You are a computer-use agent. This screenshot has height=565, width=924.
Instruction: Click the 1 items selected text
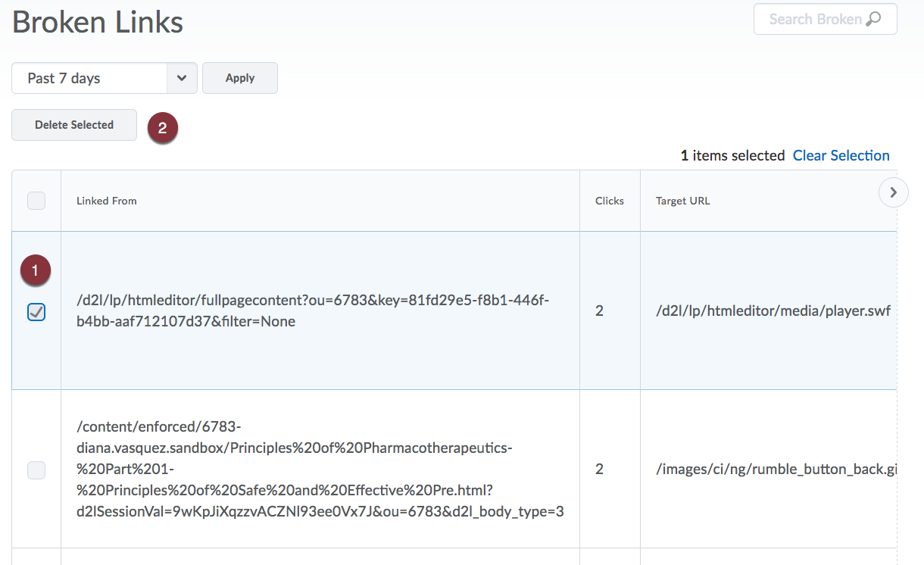[x=732, y=155]
